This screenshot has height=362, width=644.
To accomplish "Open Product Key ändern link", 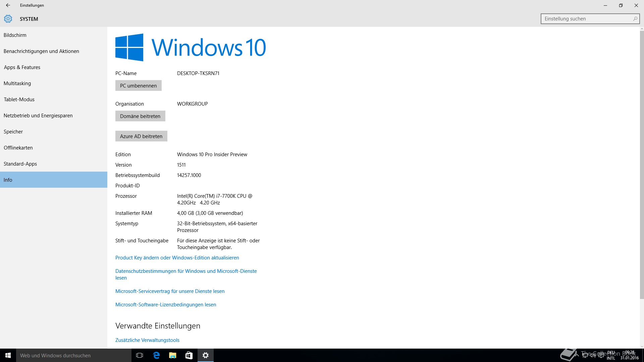I will pos(177,258).
